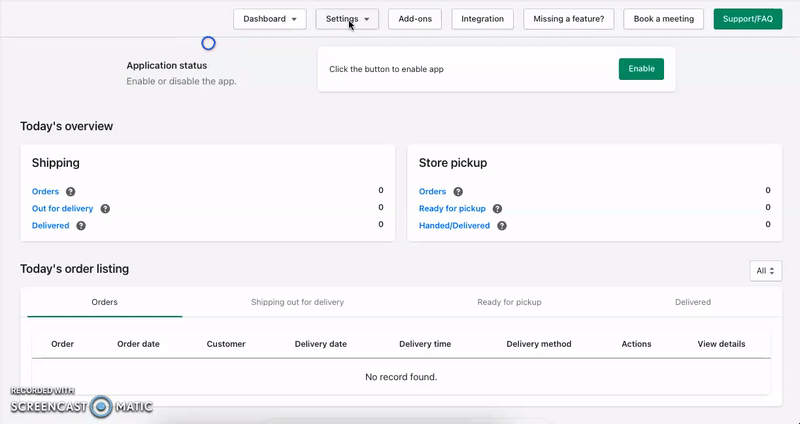Image resolution: width=800 pixels, height=424 pixels.
Task: Click help icon beside Out for delivery
Action: click(105, 209)
